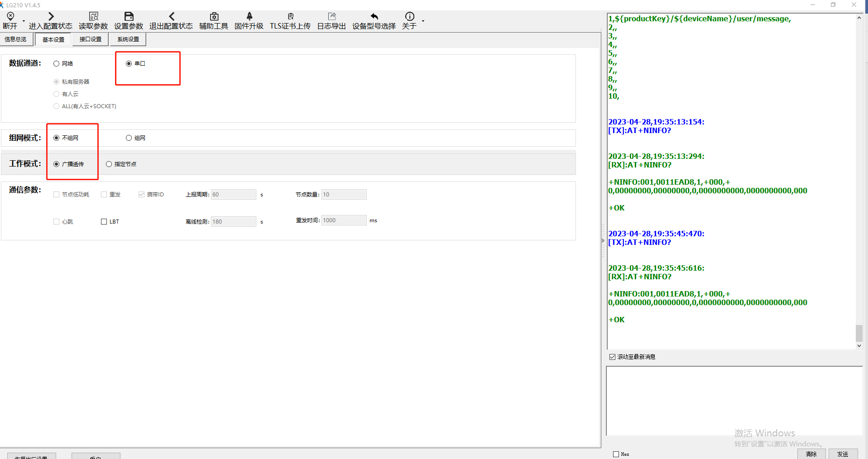Image resolution: width=868 pixels, height=459 pixels.
Task: Enter configuration mode via 进入配置状态
Action: tap(51, 17)
